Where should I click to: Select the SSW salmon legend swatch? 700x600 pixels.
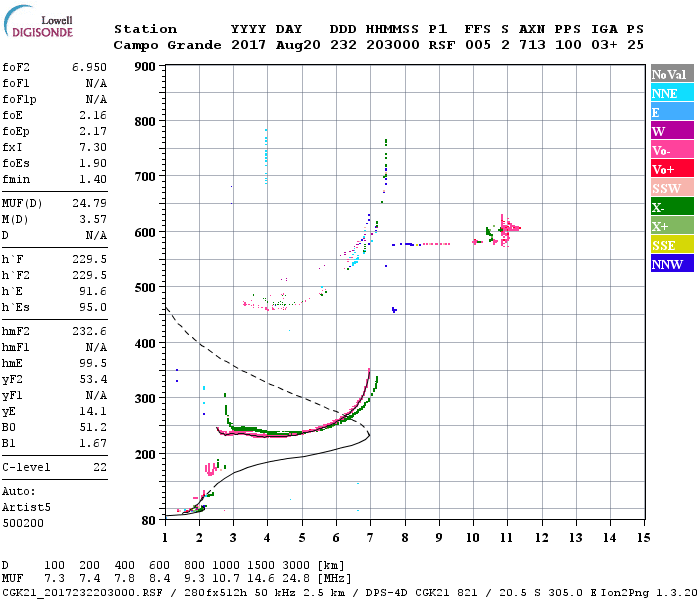tap(672, 188)
